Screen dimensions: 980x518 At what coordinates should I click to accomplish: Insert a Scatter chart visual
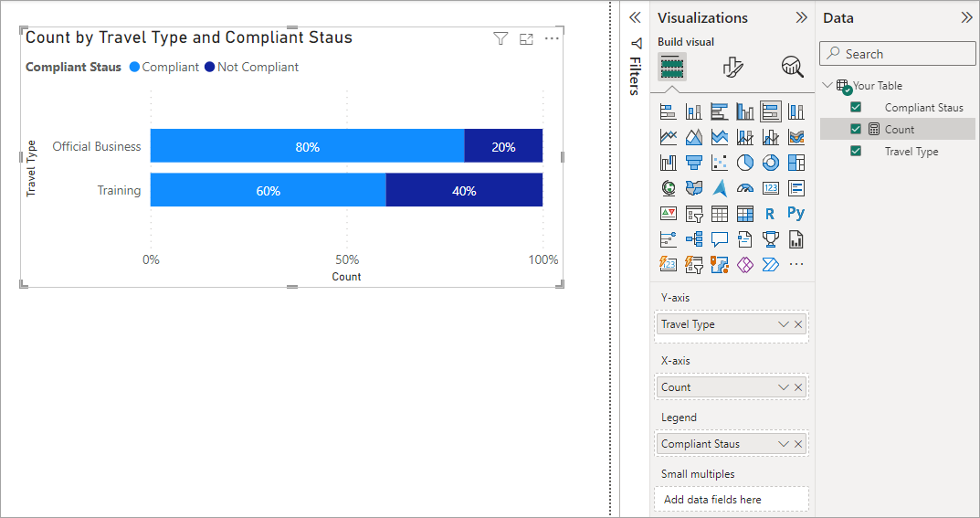pyautogui.click(x=720, y=163)
